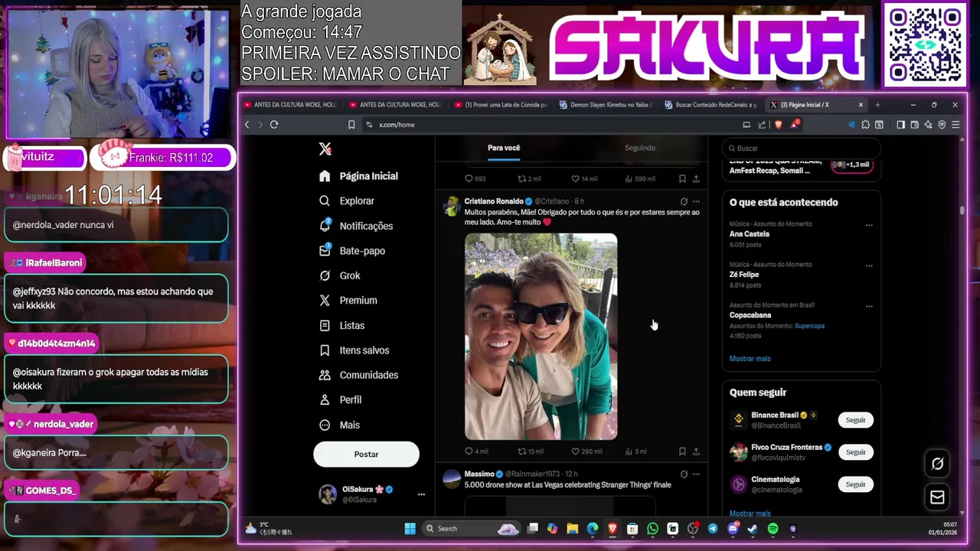The width and height of the screenshot is (980, 551).
Task: Reply to the top post showing 693
Action: click(x=475, y=179)
